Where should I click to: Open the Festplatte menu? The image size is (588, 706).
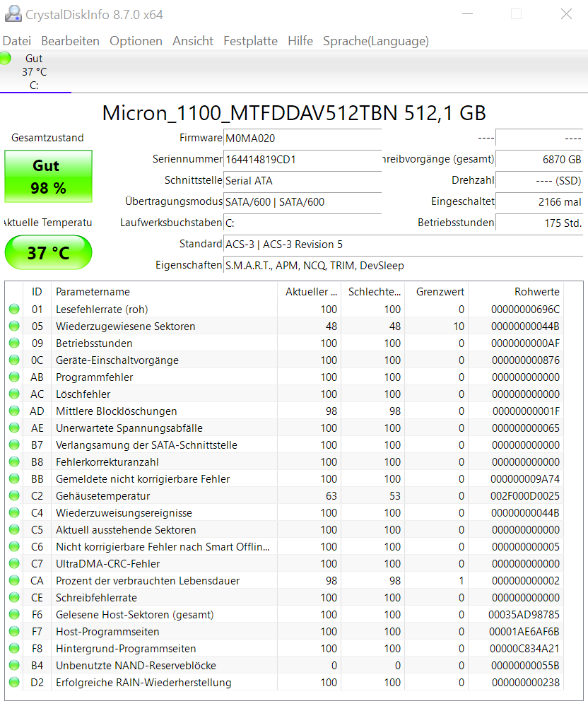click(x=250, y=41)
